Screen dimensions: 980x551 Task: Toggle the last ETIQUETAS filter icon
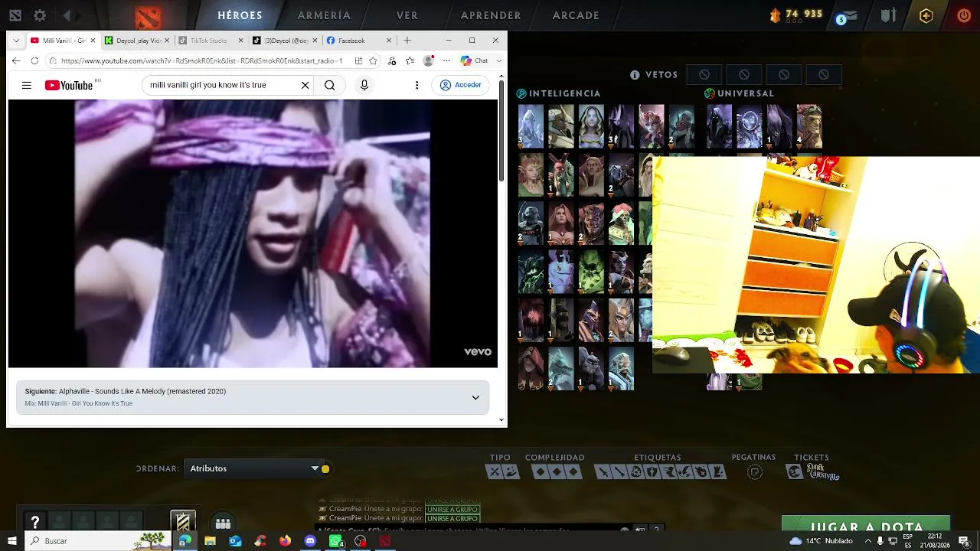pos(717,472)
